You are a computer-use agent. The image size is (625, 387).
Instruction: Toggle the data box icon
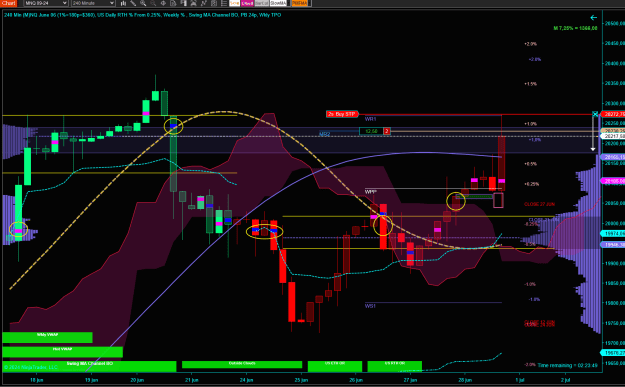pos(173,3)
